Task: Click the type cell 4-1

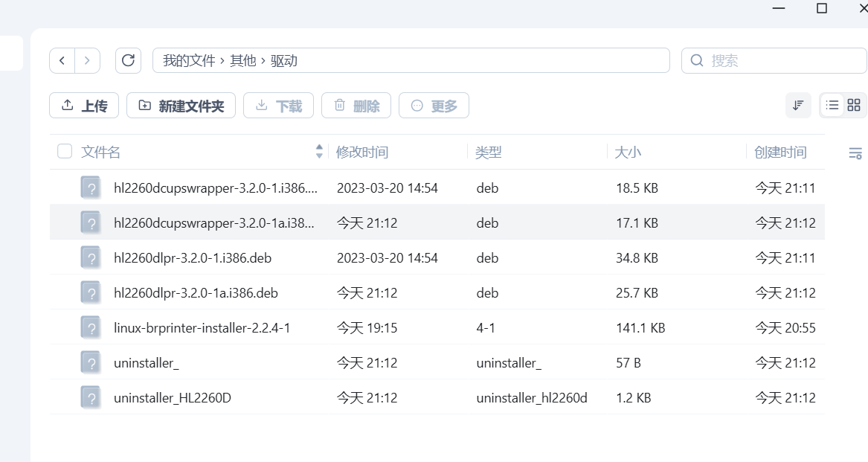Action: pos(486,328)
